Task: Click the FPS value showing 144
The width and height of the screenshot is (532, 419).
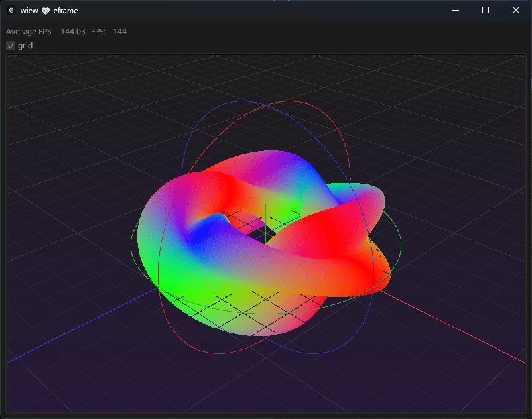Action: click(x=119, y=31)
